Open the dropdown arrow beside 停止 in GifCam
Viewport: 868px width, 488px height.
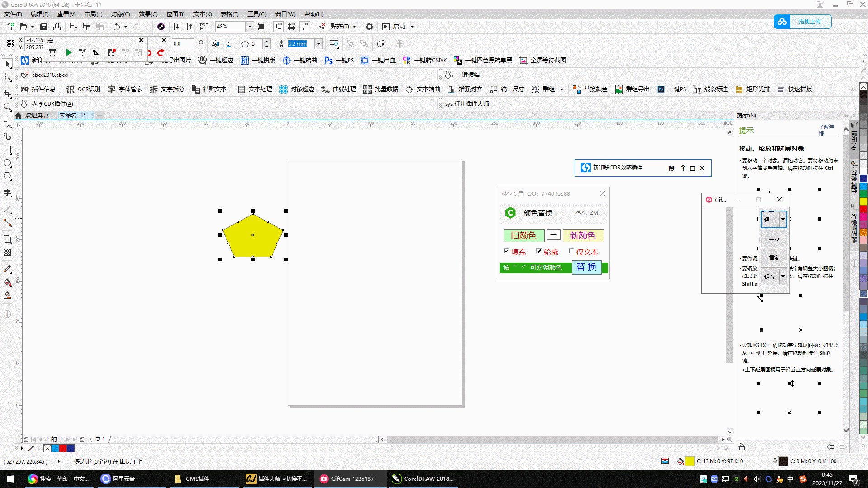pos(783,219)
